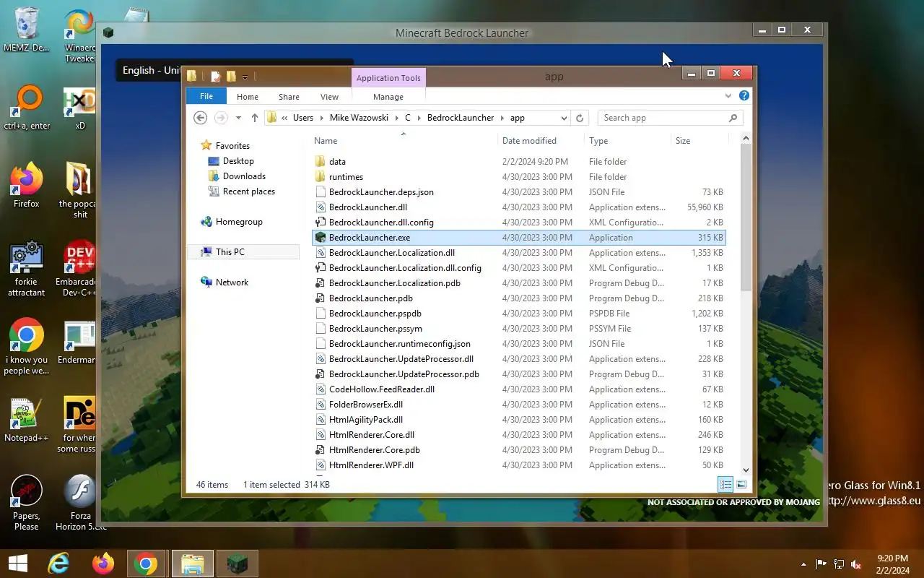Refresh the app folder view
924x578 pixels.
pyautogui.click(x=580, y=118)
